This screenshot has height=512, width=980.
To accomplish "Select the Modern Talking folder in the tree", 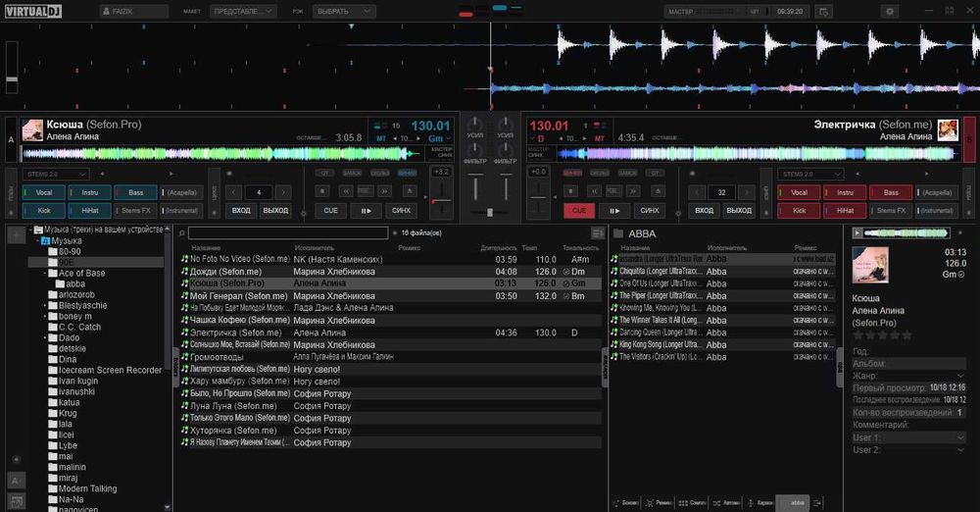I will click(x=87, y=488).
